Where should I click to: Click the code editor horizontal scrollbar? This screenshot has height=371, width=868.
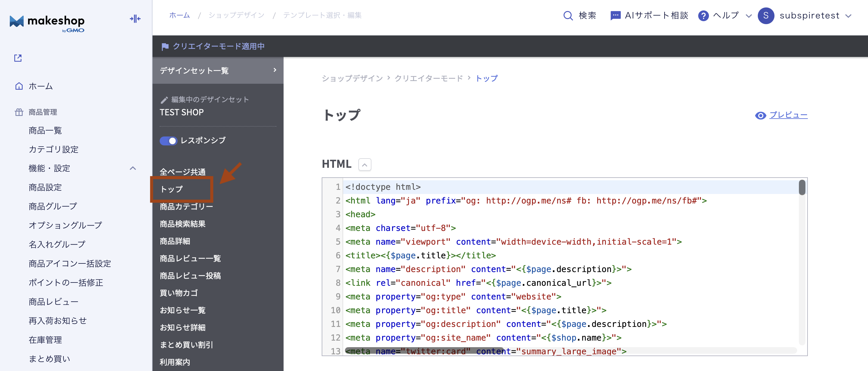[424, 350]
